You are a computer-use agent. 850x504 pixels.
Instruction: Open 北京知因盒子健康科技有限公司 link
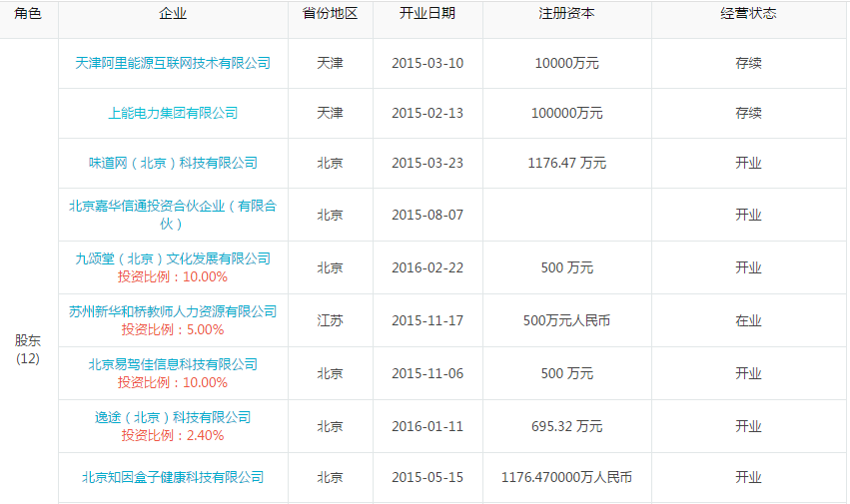point(173,477)
